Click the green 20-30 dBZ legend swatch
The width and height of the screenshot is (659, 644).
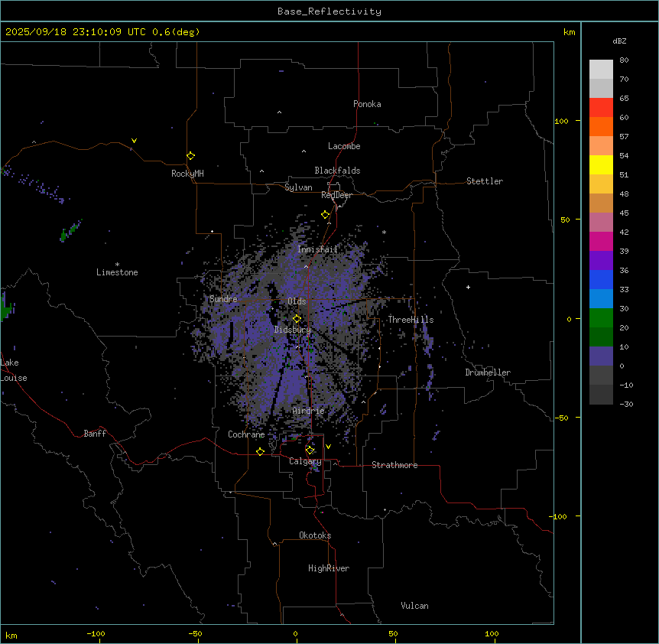coord(601,318)
